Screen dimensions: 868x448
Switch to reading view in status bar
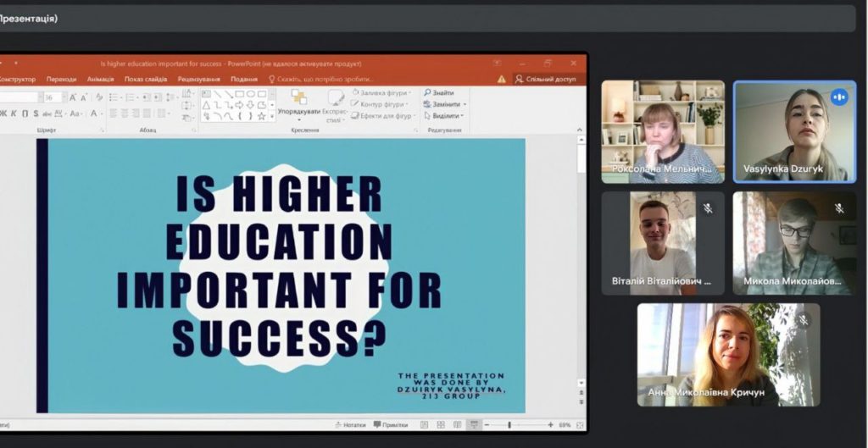pos(457,425)
